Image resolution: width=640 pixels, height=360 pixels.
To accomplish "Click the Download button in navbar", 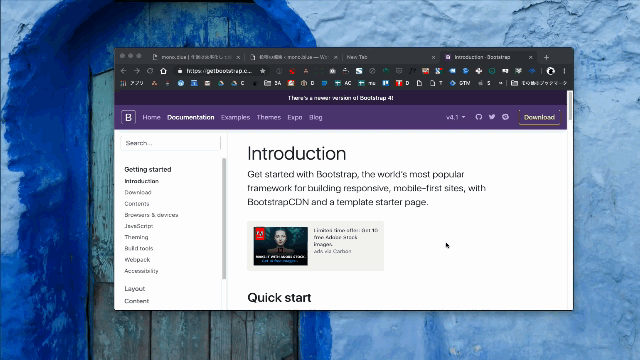I will (539, 117).
